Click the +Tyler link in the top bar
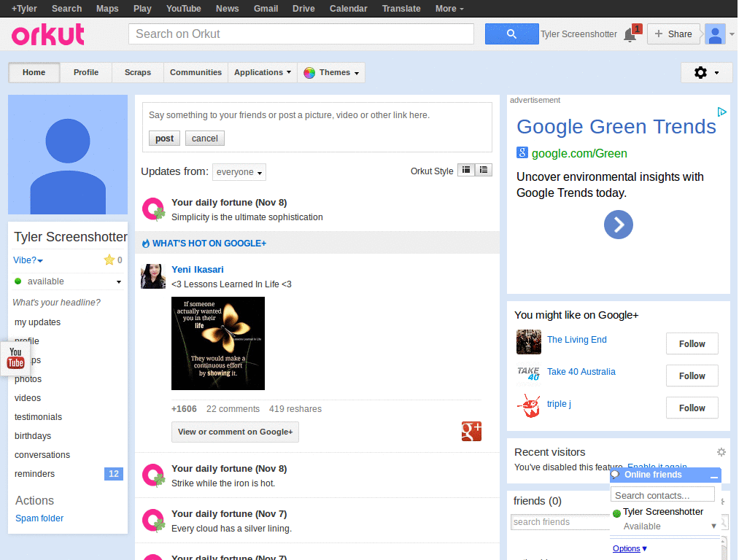Screen dimensions: 747x560 (24, 9)
